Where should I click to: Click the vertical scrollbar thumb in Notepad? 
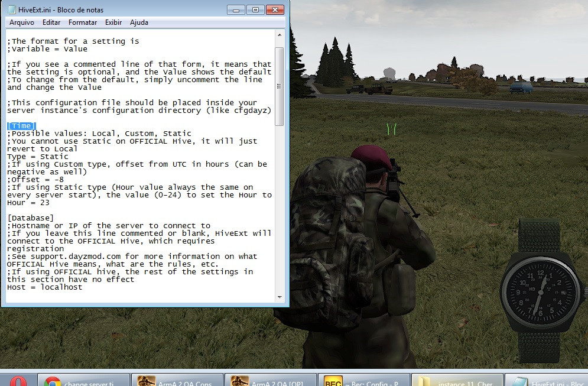click(280, 86)
